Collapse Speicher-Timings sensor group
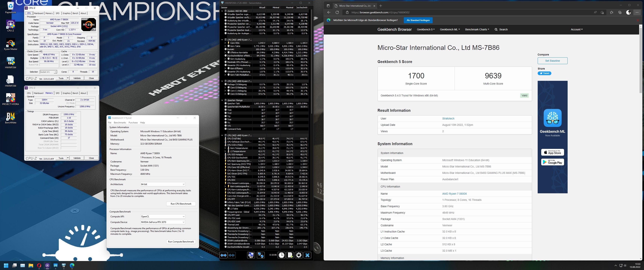644x270 pixels. coord(222,100)
